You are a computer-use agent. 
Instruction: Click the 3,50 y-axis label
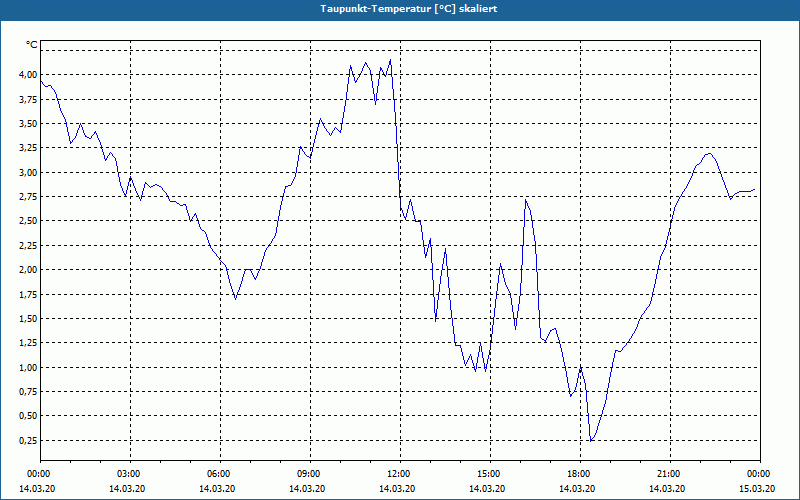click(28, 123)
